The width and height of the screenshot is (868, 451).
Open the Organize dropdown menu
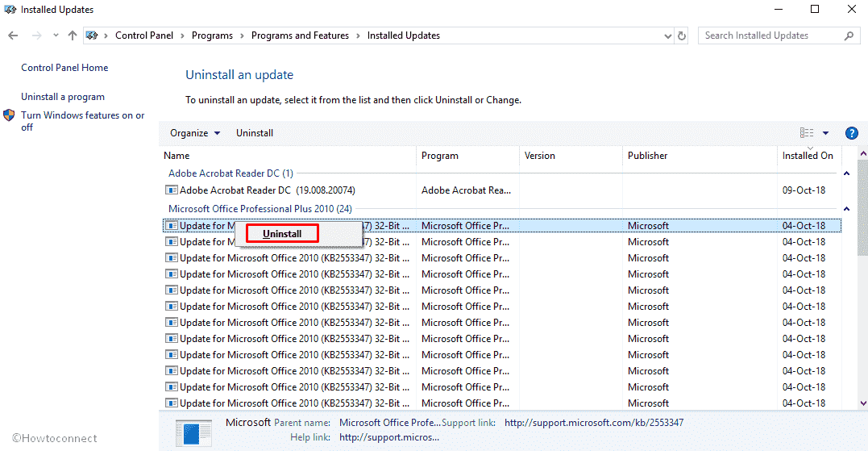coord(195,133)
